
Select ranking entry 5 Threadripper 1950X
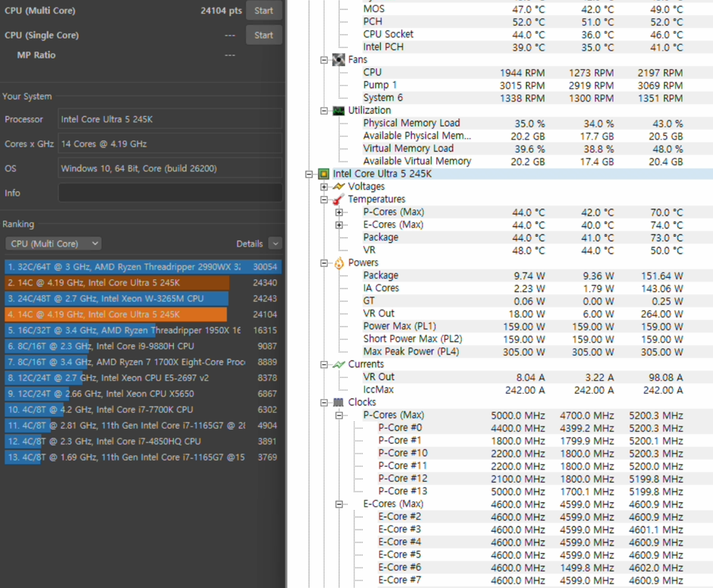click(143, 330)
